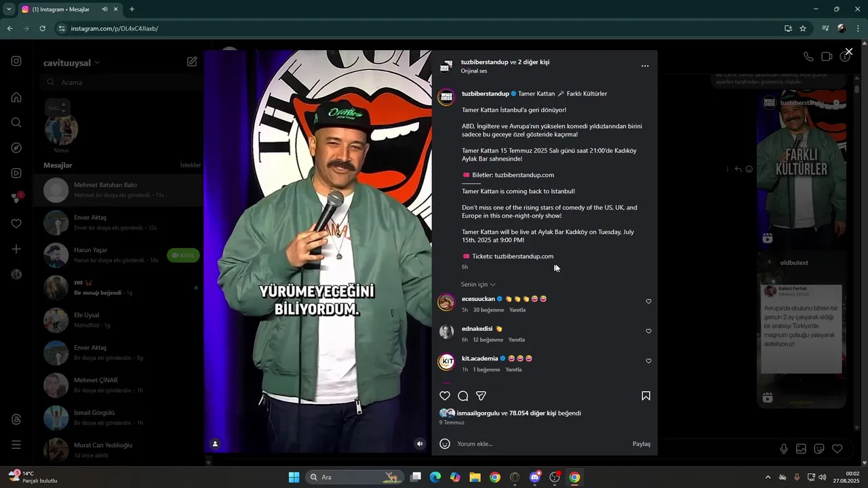Viewport: 868px width, 488px height.
Task: Open Mehmet Batuhan Balcı conversation
Action: (119, 190)
